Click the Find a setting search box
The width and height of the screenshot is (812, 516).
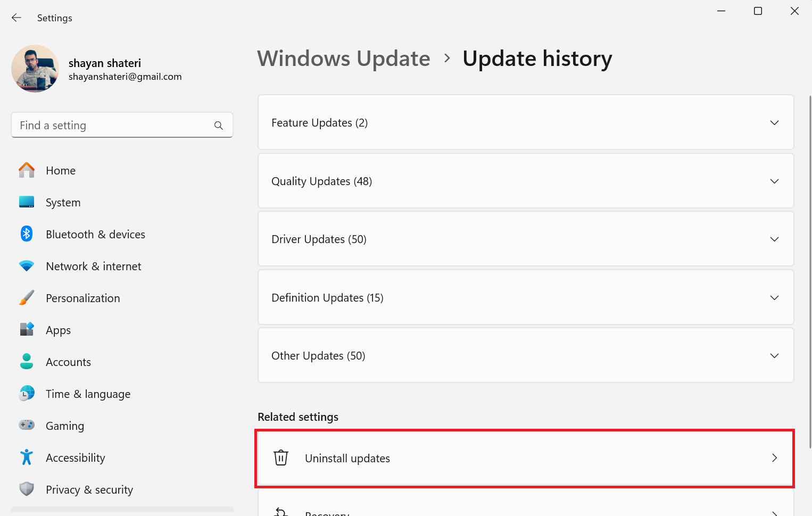click(122, 125)
